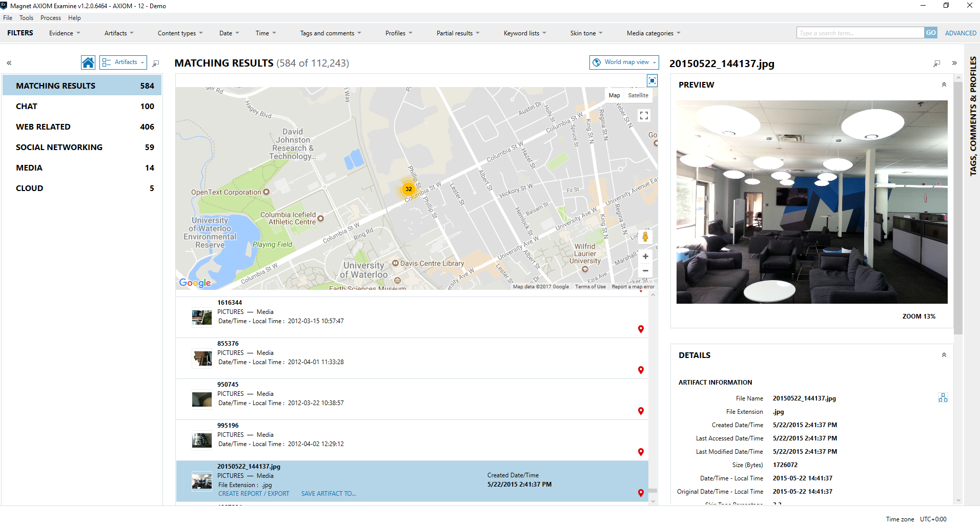Open the Artifacts filter dropdown

(119, 33)
